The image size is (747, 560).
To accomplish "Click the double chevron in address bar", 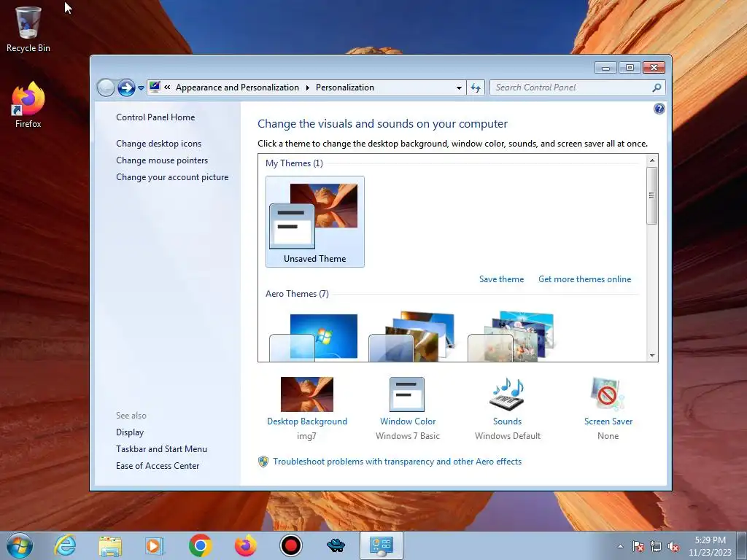I will tap(167, 87).
